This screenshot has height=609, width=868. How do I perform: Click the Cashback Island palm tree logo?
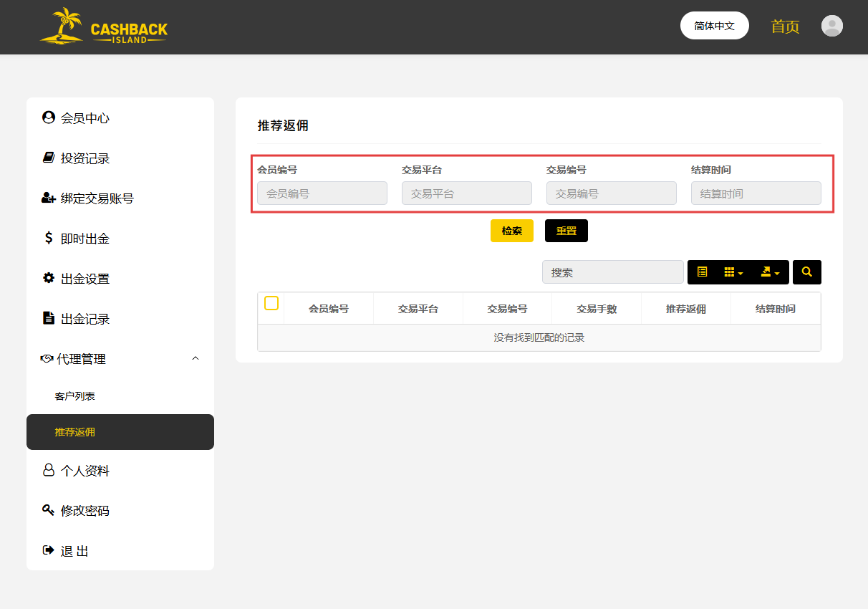coord(104,27)
